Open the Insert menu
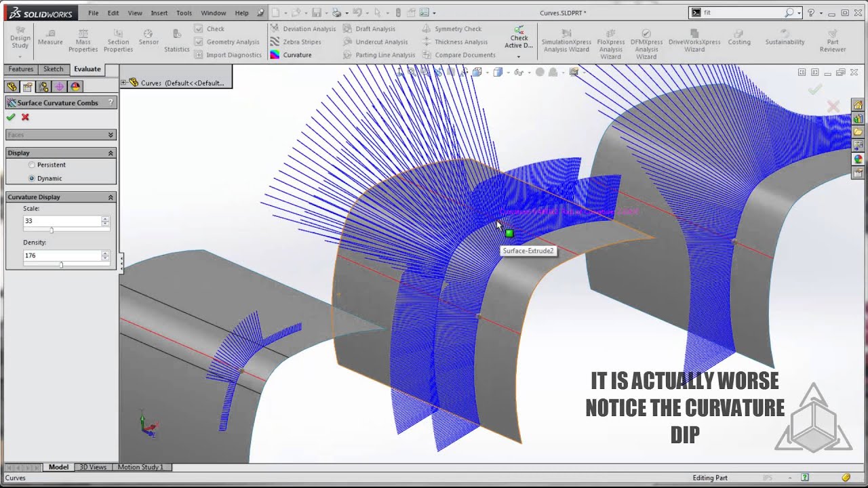Viewport: 868px width, 488px height. coord(159,13)
